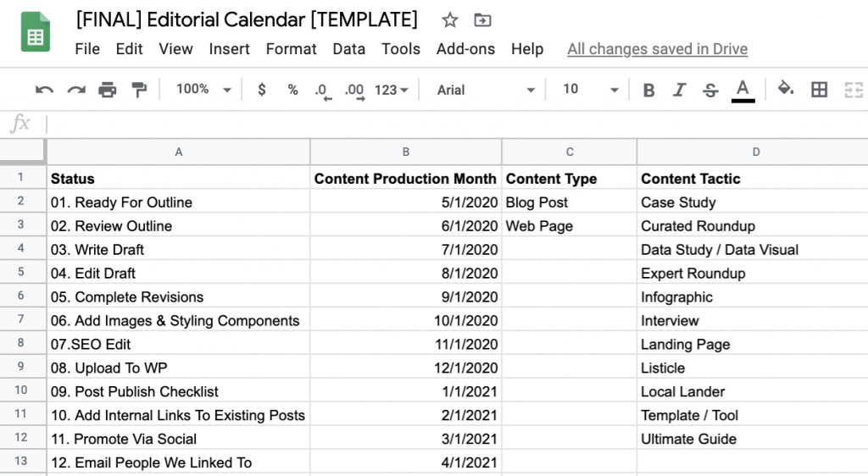868x476 pixels.
Task: Select the Content Type header cell
Action: tap(570, 178)
